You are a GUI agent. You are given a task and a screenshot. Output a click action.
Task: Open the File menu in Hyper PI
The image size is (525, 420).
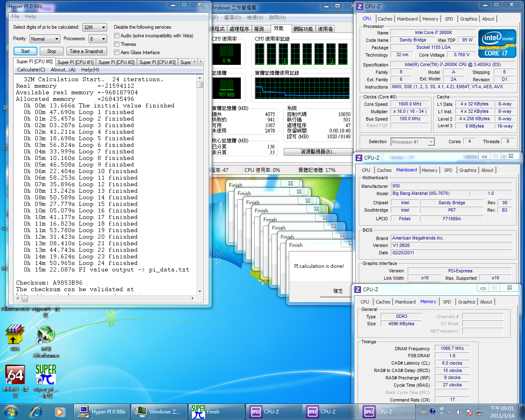point(15,16)
